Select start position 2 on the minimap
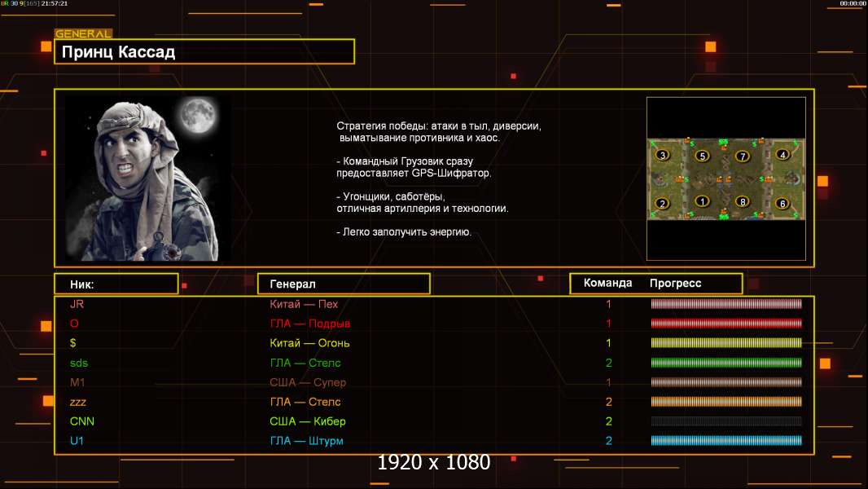Screen dimensions: 868x489 click(662, 203)
